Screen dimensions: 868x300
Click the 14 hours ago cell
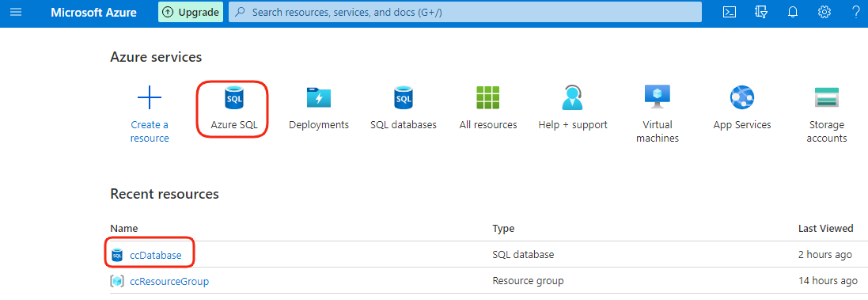(828, 281)
